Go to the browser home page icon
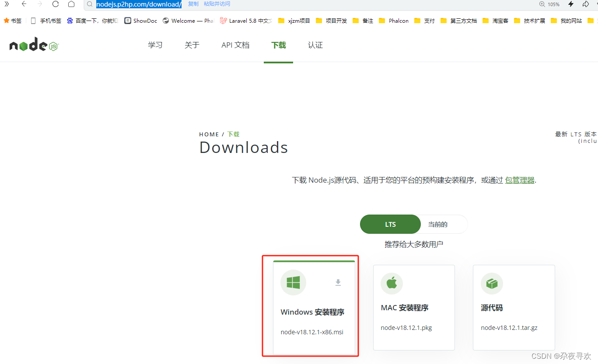 (71, 4)
